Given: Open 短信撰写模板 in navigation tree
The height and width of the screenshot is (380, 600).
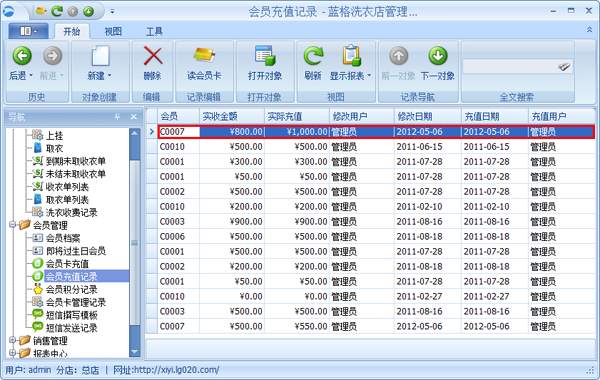Looking at the screenshot, I should coord(71,315).
